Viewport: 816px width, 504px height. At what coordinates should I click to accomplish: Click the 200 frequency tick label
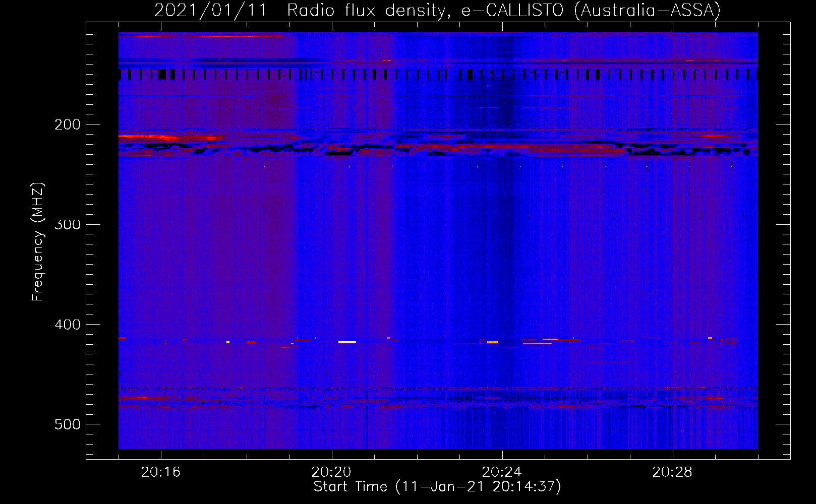(x=68, y=124)
